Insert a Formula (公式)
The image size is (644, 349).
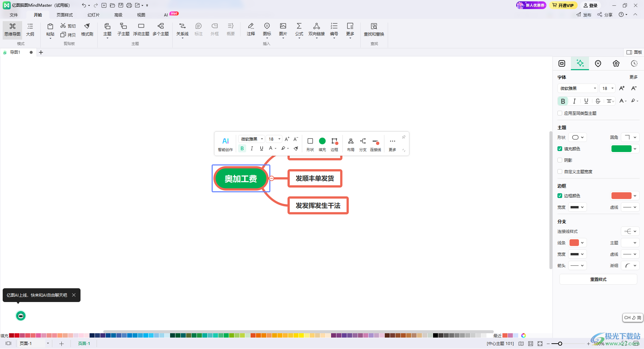299,30
